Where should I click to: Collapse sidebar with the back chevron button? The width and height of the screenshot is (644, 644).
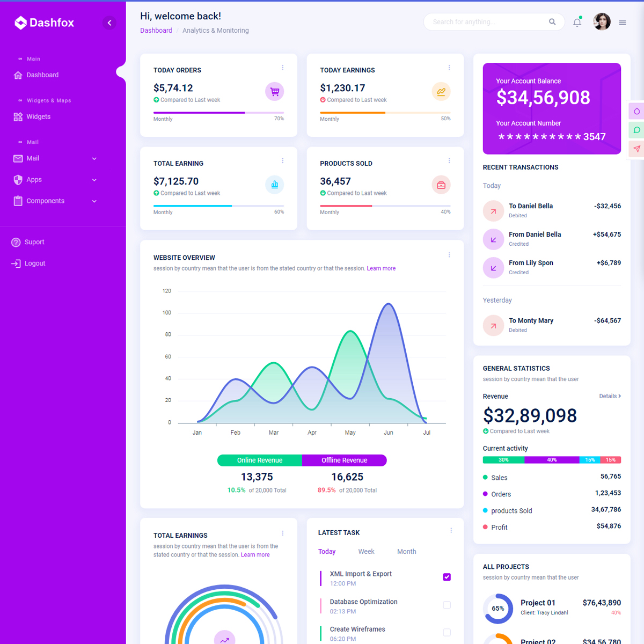click(x=109, y=23)
